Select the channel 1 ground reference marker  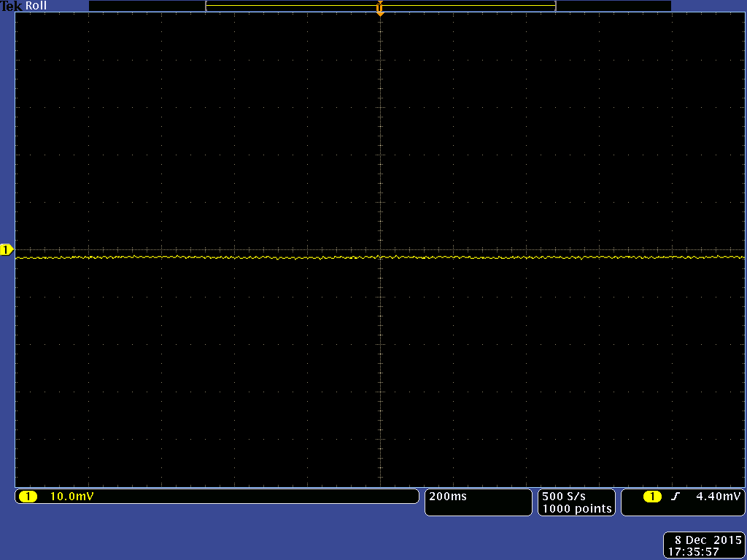[7, 250]
